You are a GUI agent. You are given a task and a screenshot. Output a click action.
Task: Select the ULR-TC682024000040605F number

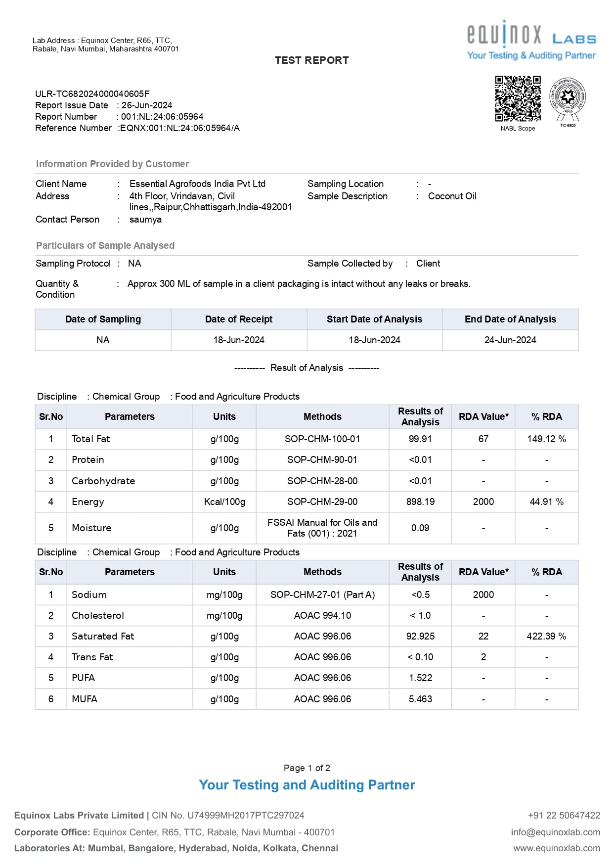(x=92, y=93)
